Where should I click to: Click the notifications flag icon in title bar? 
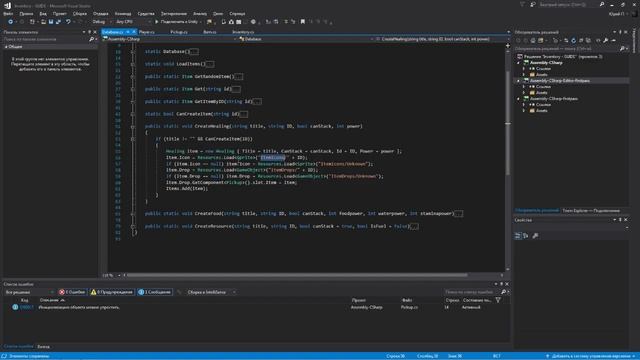pyautogui.click(x=522, y=4)
